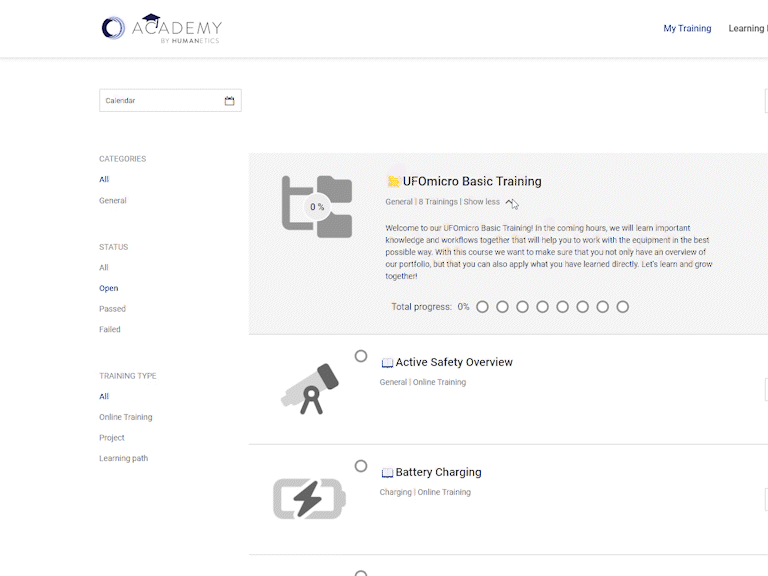This screenshot has width=768, height=576.
Task: Click 'General | Online Training' under Active Safety
Action: pos(423,382)
